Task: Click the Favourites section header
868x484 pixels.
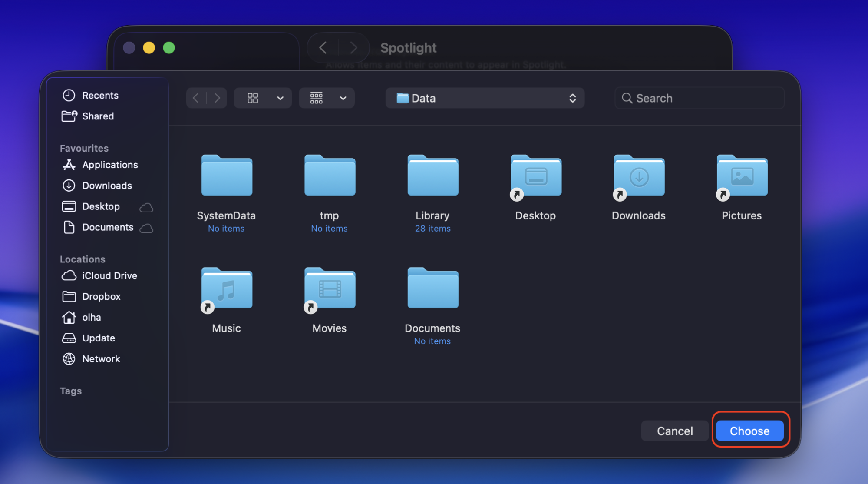Action: [84, 148]
